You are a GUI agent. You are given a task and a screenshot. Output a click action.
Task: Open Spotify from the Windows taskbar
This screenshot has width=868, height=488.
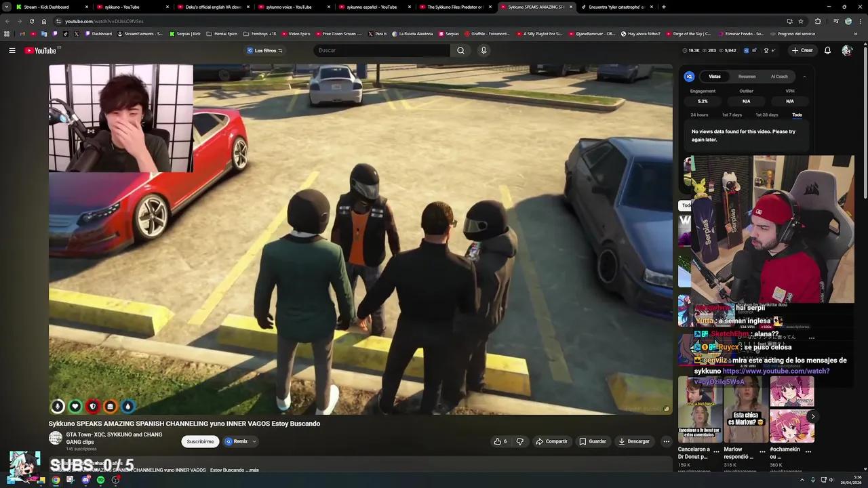pyautogui.click(x=101, y=480)
